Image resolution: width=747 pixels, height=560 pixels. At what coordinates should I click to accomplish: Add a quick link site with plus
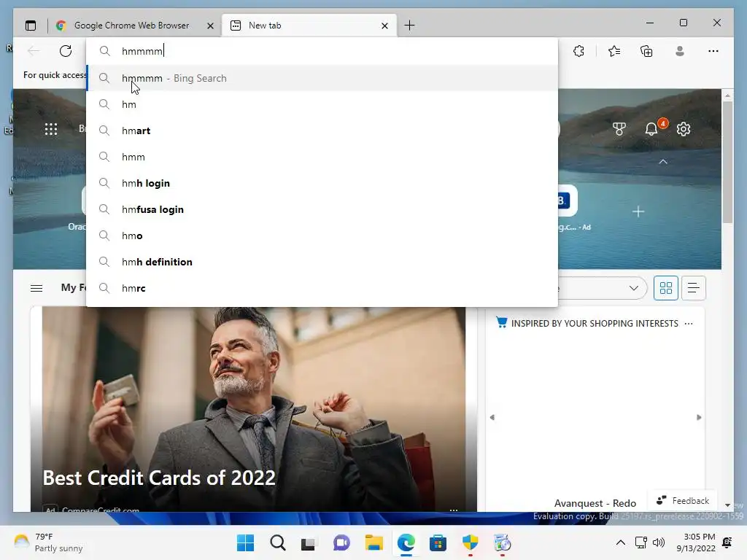point(638,211)
